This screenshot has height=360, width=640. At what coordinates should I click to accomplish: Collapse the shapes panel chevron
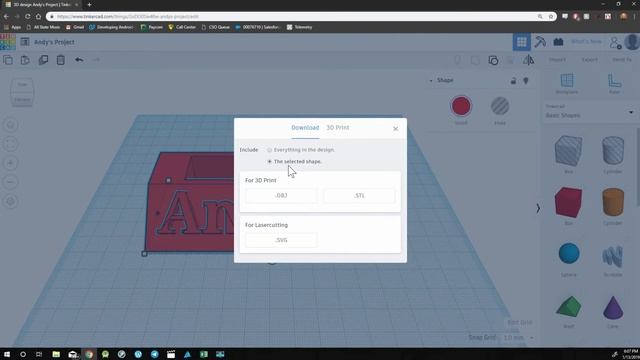pos(538,208)
